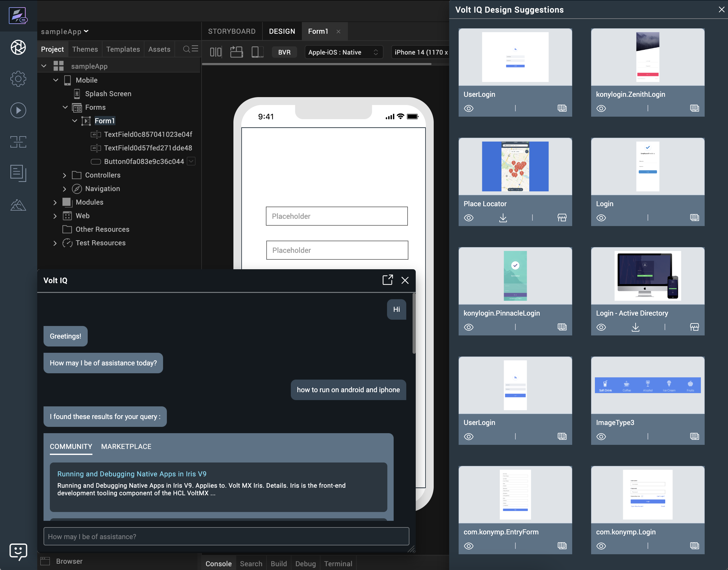Expand the Controllers folder
This screenshot has height=570, width=728.
click(64, 175)
